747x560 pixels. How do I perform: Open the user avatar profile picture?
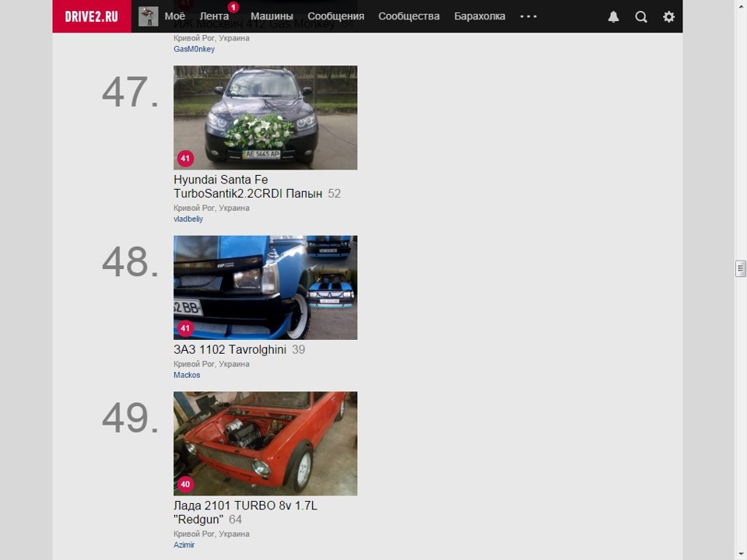tap(148, 16)
